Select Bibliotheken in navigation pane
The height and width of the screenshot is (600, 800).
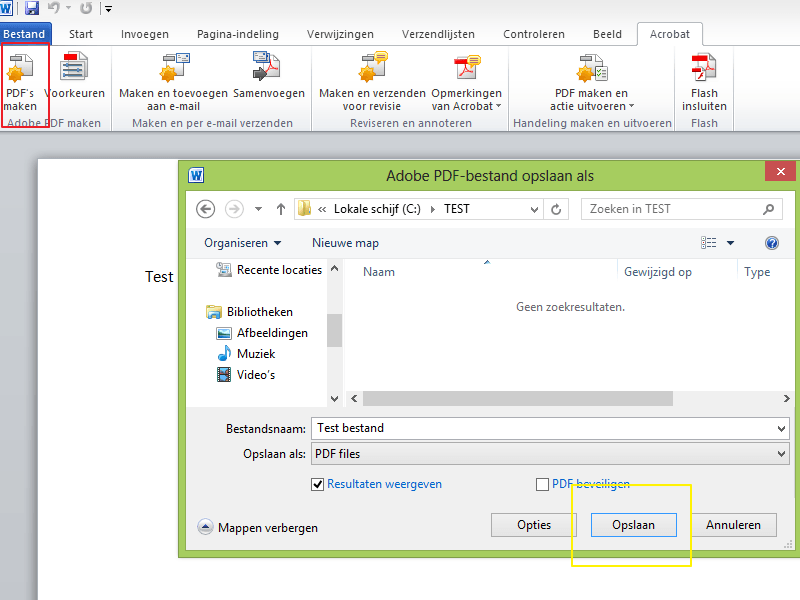pos(249,312)
